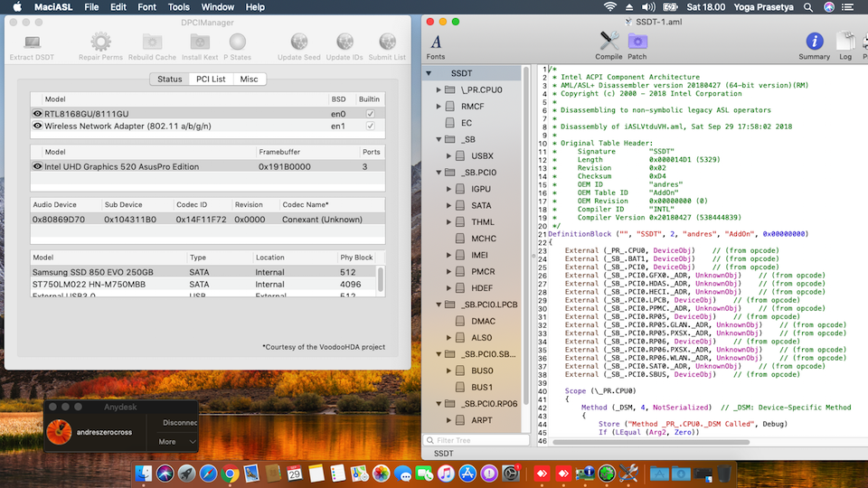Screen dimensions: 868x488
Task: Collapse the _SB.PCI0.RP06 tree node
Action: (439, 403)
